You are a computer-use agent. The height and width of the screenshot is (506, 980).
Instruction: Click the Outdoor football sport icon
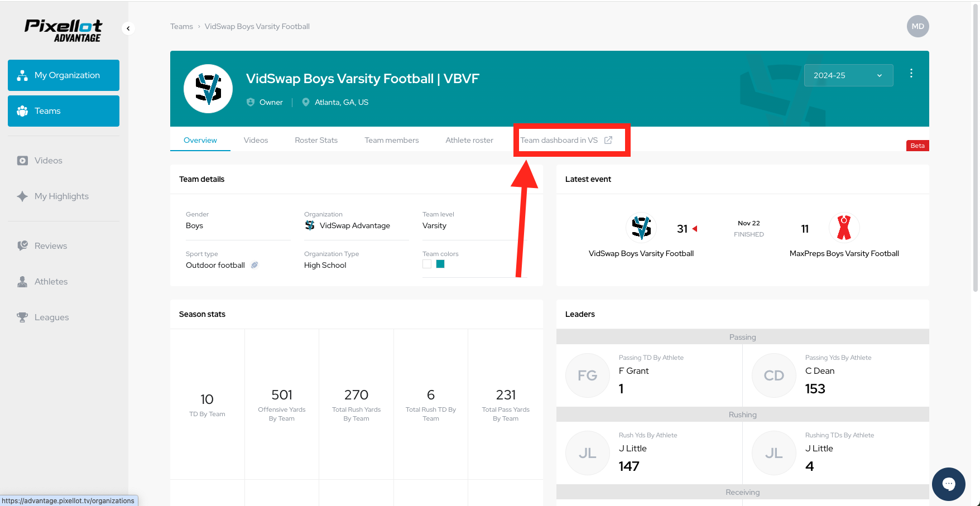254,265
